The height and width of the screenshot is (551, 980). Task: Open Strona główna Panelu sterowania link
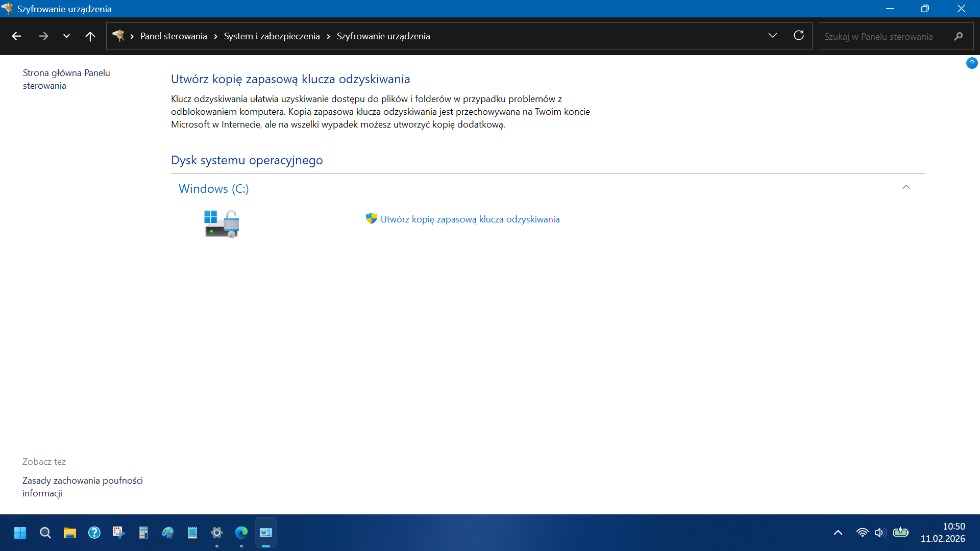(x=66, y=79)
